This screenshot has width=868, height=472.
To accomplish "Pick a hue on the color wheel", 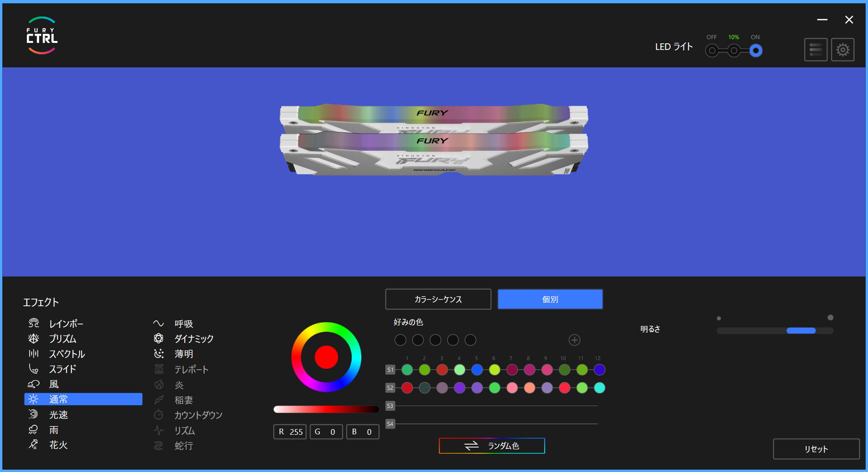I will pos(326,327).
